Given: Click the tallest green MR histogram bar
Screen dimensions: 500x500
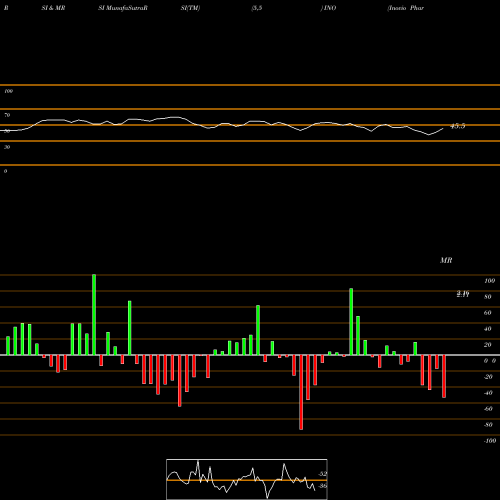Looking at the screenshot, I should 94,315.
